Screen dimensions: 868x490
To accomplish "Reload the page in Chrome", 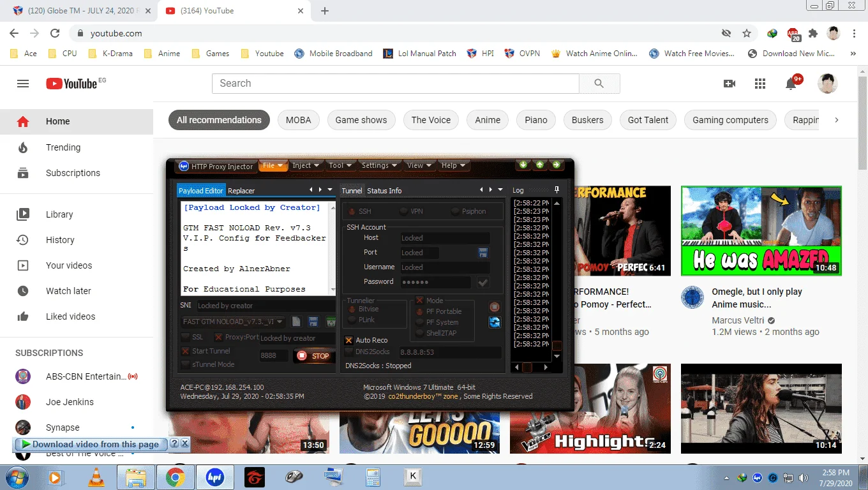I will pyautogui.click(x=55, y=33).
